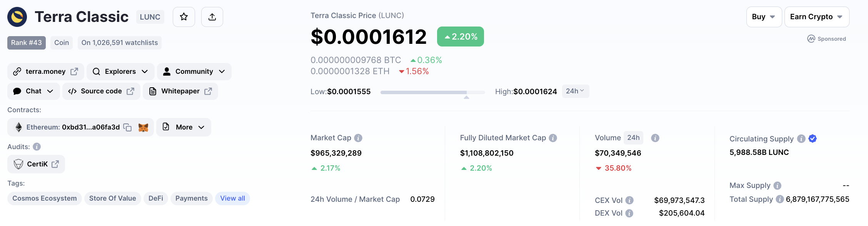Open the Buy menu
Viewport: 868px width, 226px height.
764,17
